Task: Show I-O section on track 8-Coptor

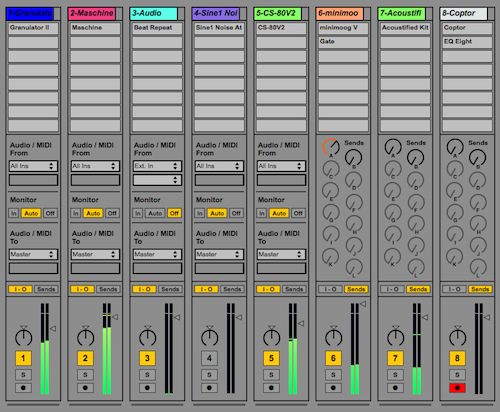Action: 454,289
